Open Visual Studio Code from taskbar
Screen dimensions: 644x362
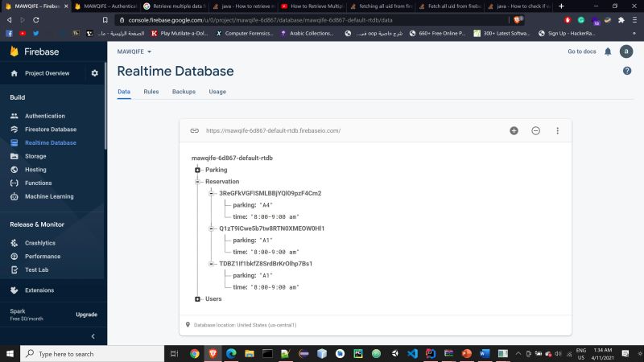pyautogui.click(x=412, y=353)
